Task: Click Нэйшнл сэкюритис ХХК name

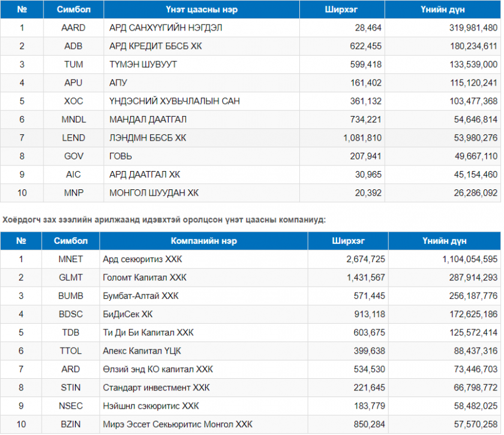Action: [151, 406]
